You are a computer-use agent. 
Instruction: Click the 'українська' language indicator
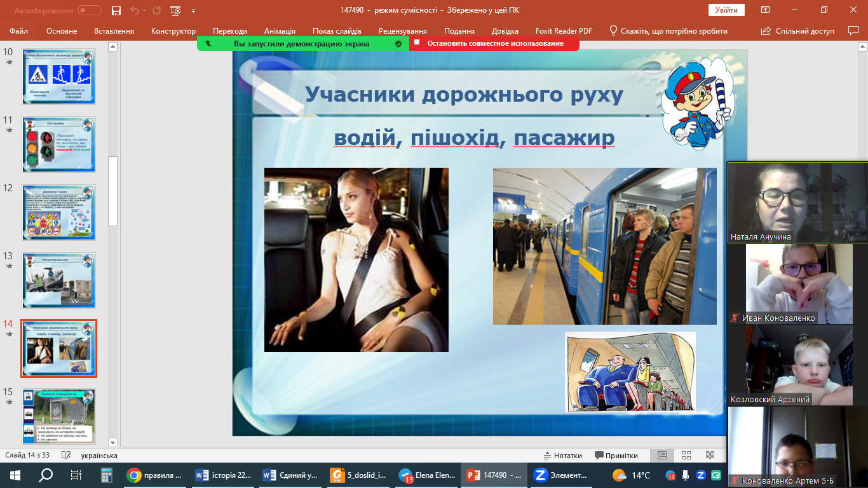[x=99, y=456]
